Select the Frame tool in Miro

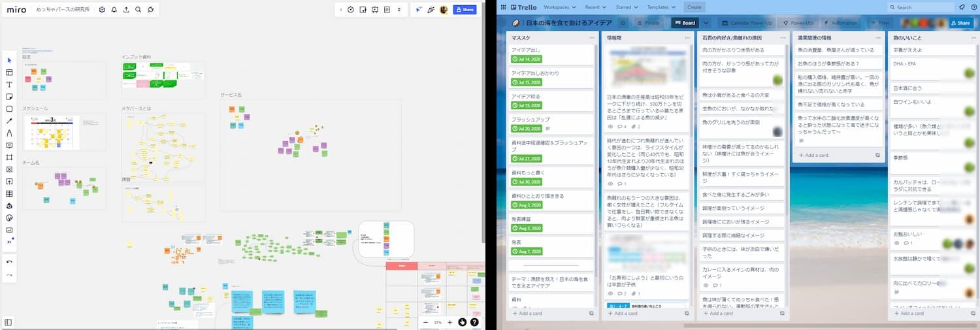pyautogui.click(x=9, y=157)
